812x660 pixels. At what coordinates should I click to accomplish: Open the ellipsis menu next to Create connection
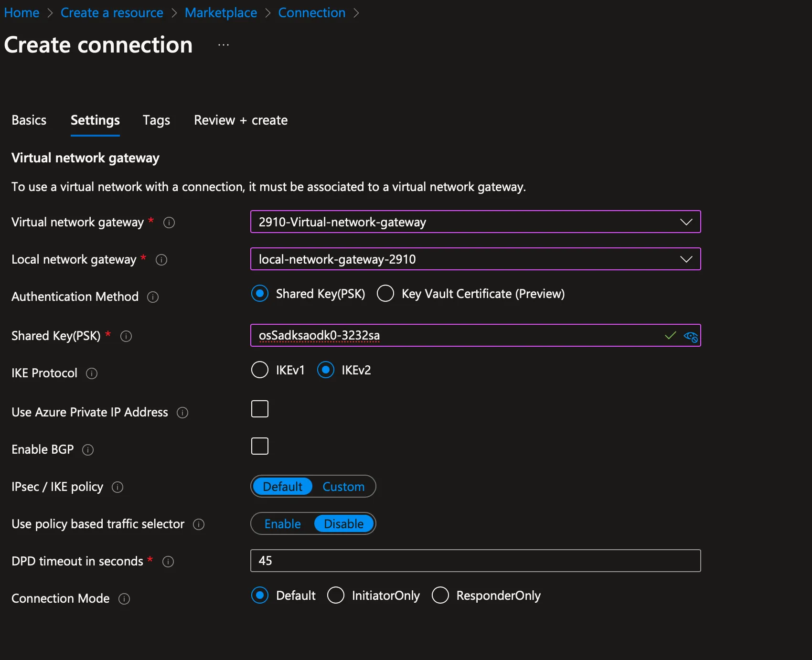tap(223, 44)
